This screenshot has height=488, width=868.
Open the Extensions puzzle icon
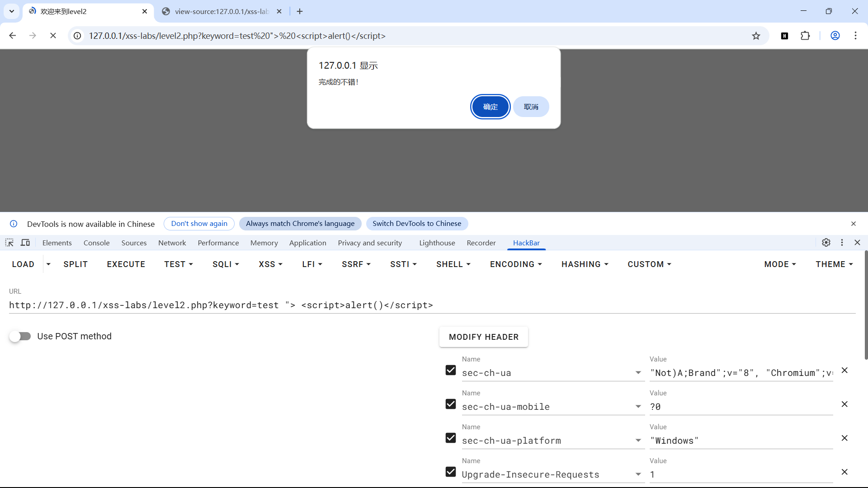click(805, 36)
